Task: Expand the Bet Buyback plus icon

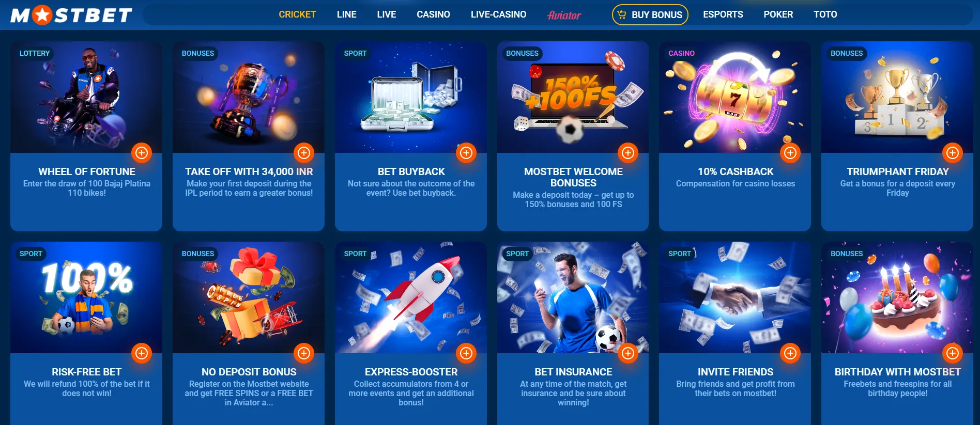Action: pos(466,153)
